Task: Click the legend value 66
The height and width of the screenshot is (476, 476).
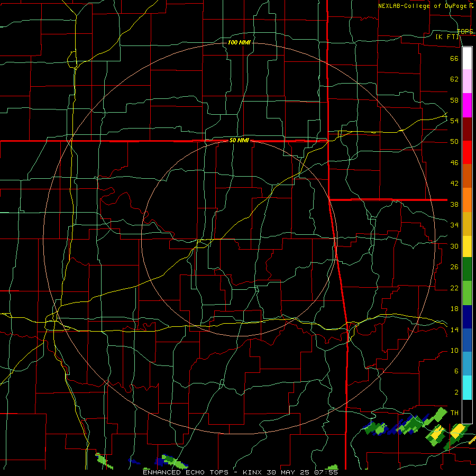Action: pos(454,58)
